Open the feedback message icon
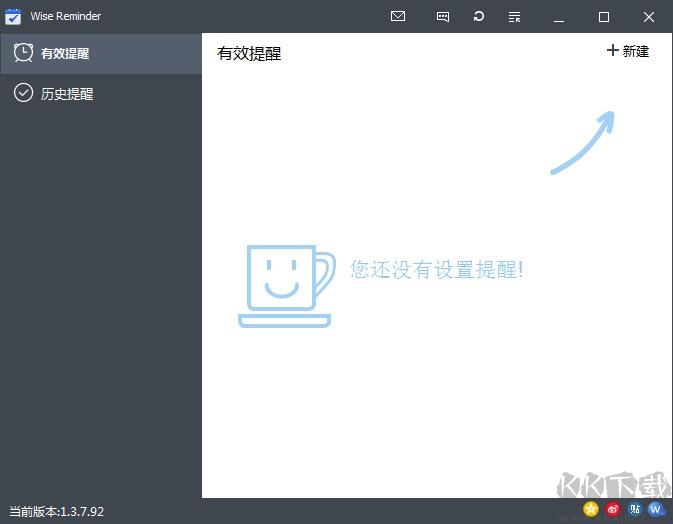Viewport: 673px width, 524px height. [443, 17]
